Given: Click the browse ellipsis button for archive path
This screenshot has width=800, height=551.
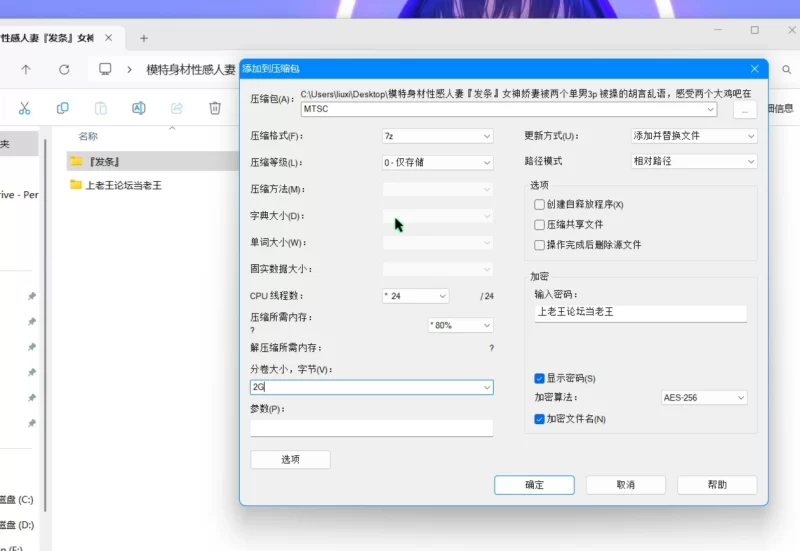Looking at the screenshot, I should (744, 109).
